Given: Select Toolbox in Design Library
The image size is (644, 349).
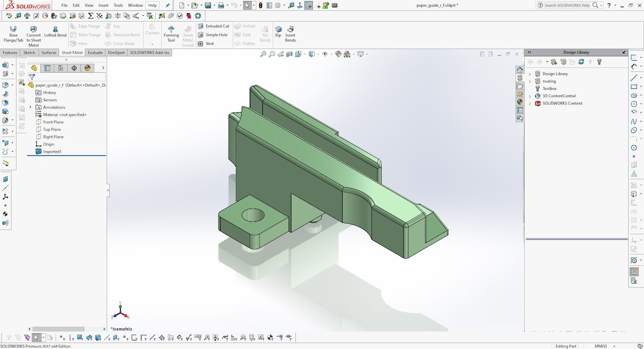Looking at the screenshot, I should (x=546, y=89).
